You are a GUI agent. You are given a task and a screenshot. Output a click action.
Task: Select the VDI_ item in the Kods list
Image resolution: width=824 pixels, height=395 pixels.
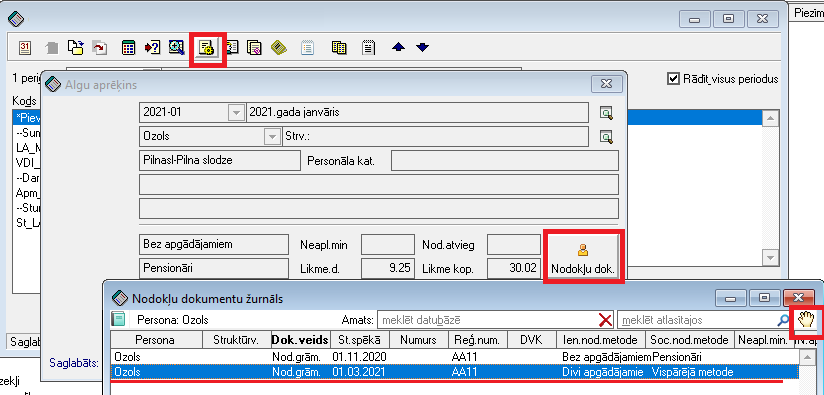(x=28, y=162)
